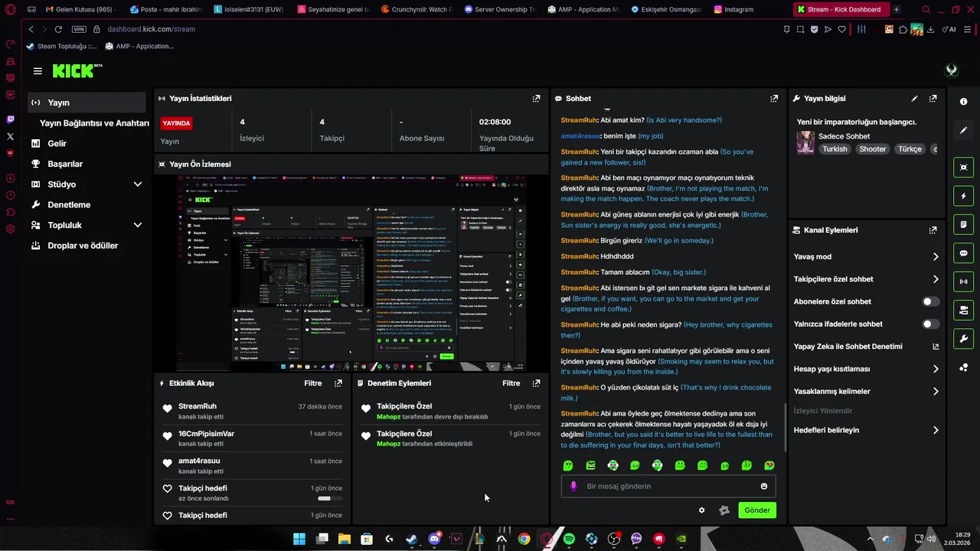Click the Turkish tag chip

[835, 149]
